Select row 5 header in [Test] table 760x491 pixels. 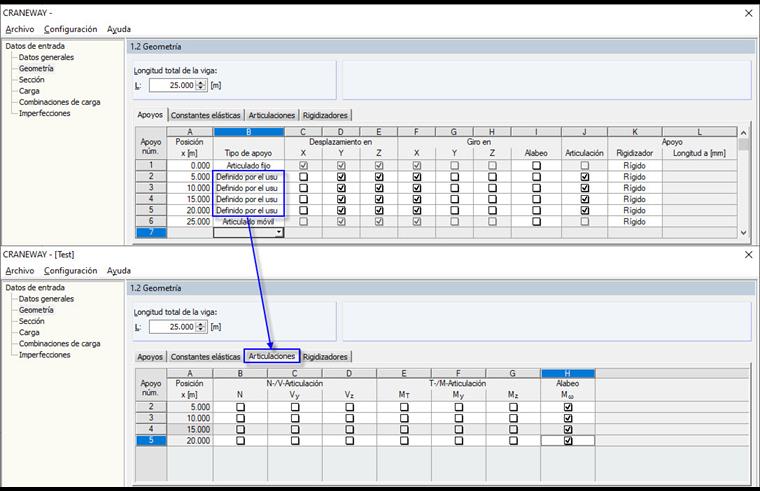pos(151,441)
